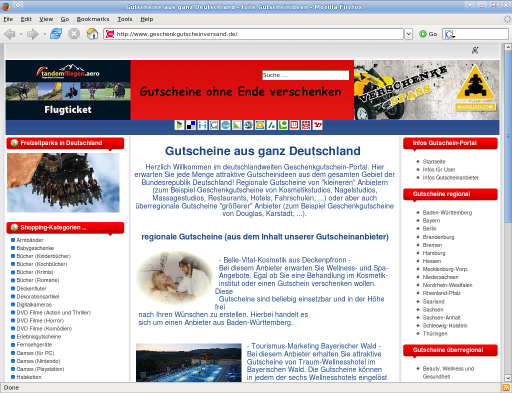This screenshot has width=512, height=393.
Task: Open the URL history dropdown arrow
Action: pos(409,34)
